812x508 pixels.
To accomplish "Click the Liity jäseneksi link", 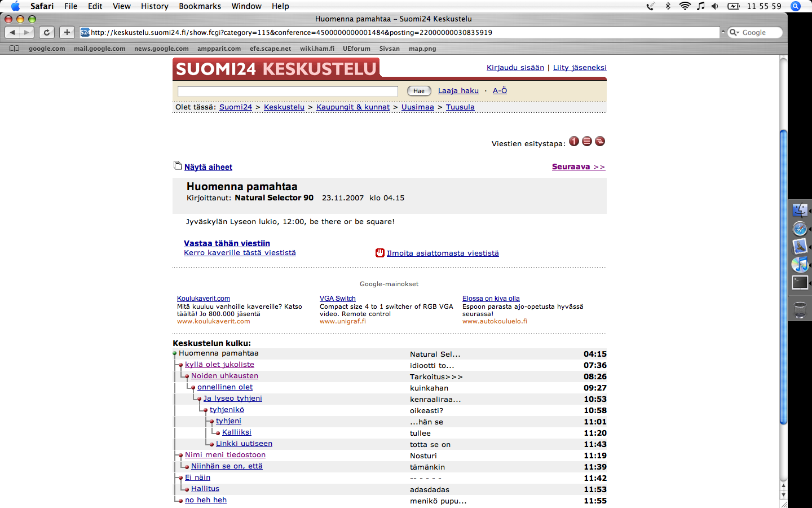I will 580,67.
